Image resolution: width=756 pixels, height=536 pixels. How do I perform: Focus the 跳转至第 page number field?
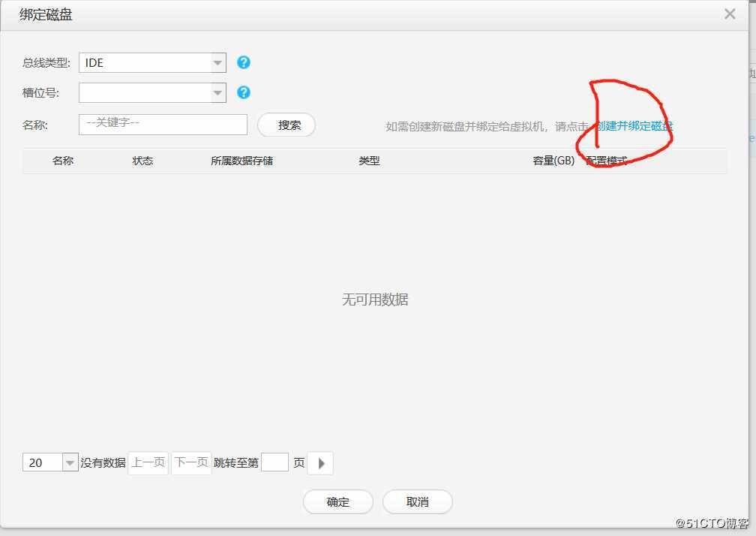point(274,462)
